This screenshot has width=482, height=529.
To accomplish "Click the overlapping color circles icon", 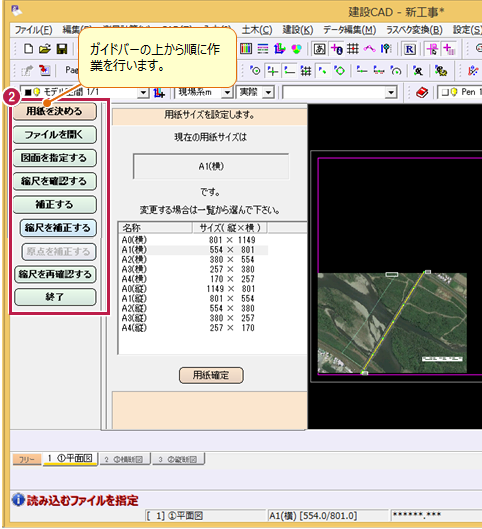I will click(x=296, y=49).
